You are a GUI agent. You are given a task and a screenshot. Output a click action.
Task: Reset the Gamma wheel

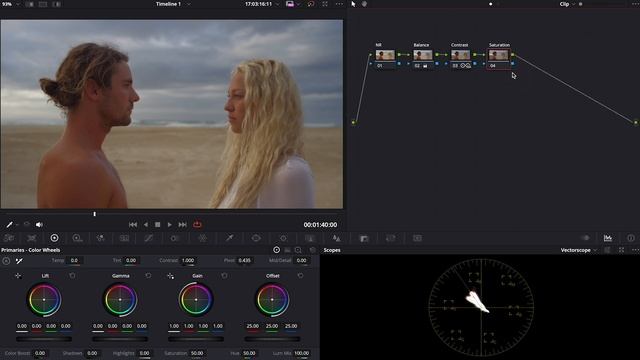point(148,276)
